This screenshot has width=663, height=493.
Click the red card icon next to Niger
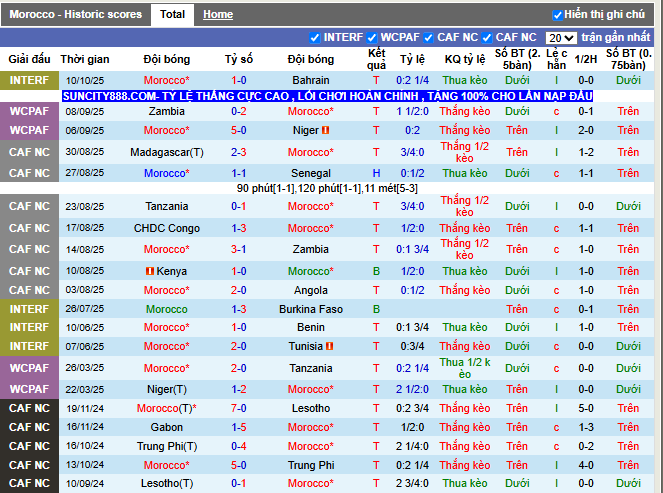[x=325, y=130]
